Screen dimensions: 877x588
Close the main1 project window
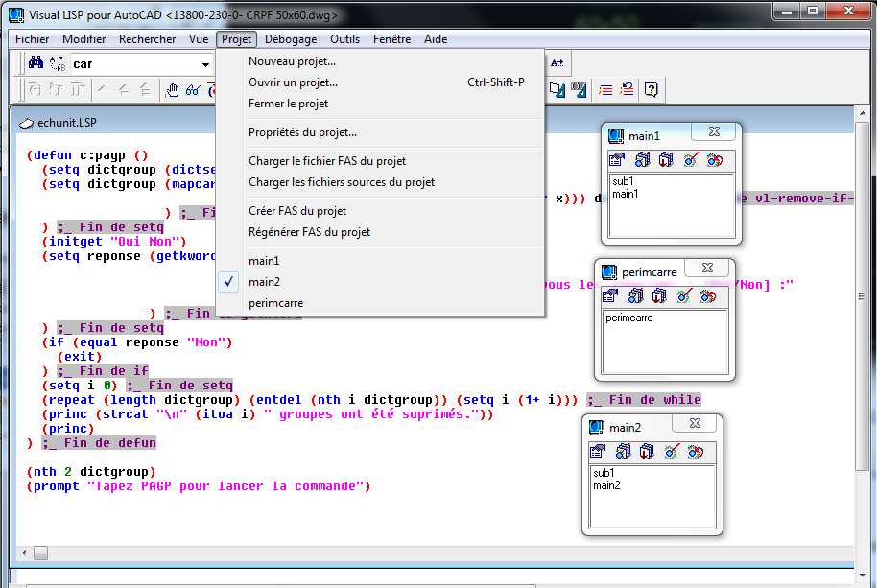click(x=714, y=132)
